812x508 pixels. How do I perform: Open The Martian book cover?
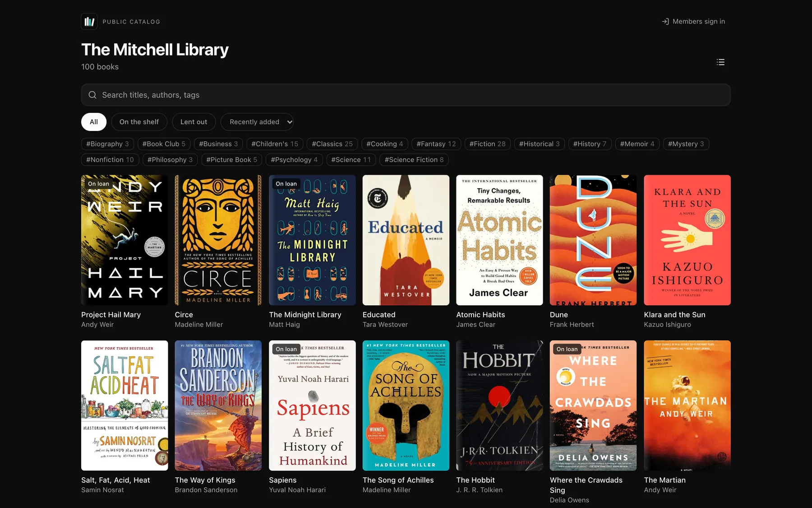coord(687,405)
